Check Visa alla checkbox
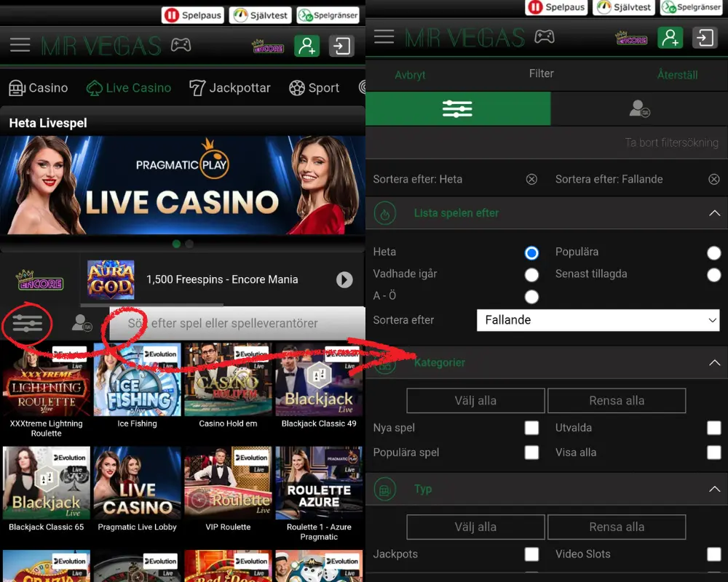Screen dimensions: 728x582 (x=714, y=452)
